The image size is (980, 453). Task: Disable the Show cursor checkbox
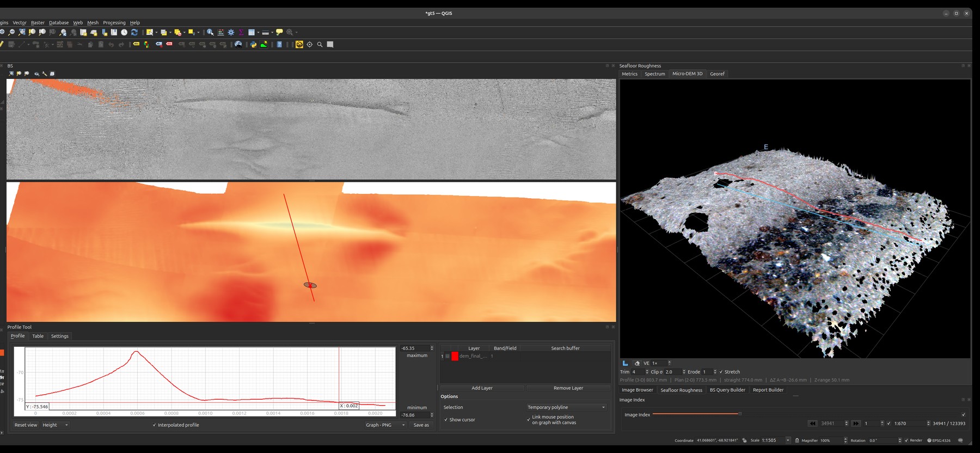point(446,420)
